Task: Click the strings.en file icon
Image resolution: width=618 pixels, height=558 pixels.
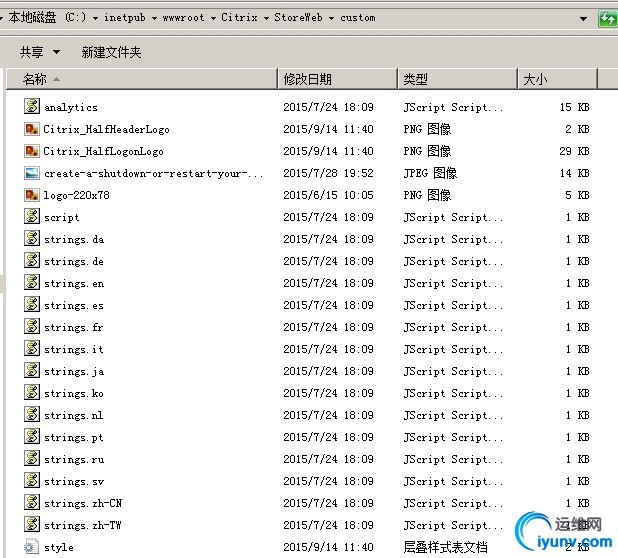Action: pyautogui.click(x=32, y=283)
